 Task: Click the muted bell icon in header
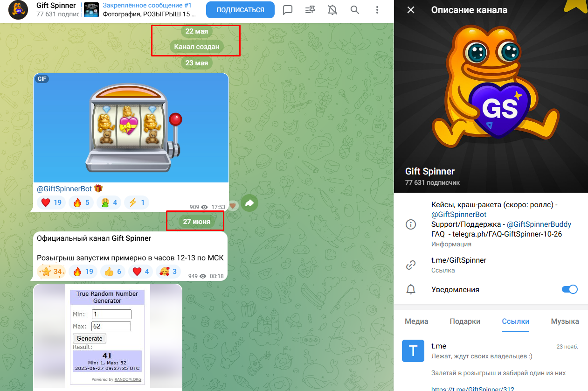[332, 10]
